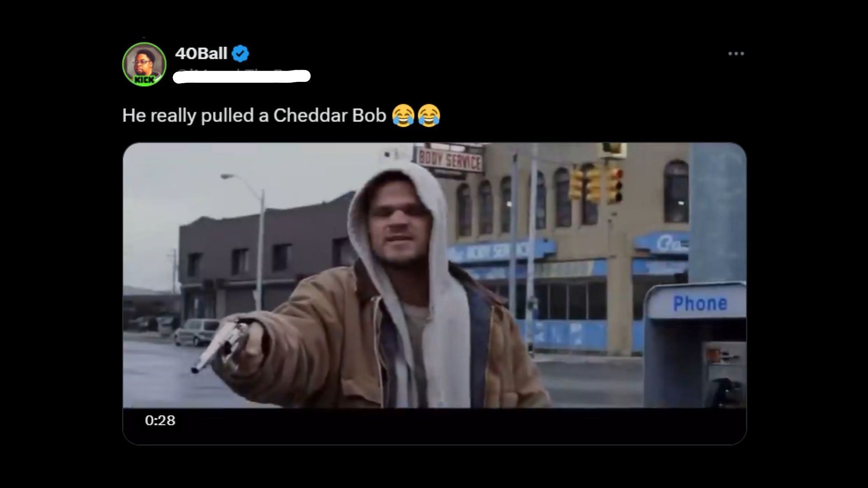Click the blue verified badge
Screen dimensions: 868x488
click(240, 54)
